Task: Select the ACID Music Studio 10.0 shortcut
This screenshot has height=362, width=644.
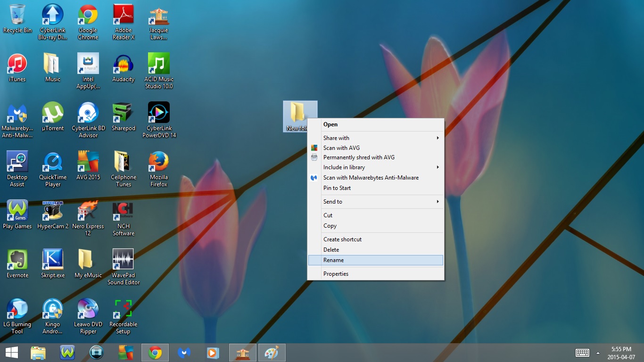Action: tap(159, 71)
